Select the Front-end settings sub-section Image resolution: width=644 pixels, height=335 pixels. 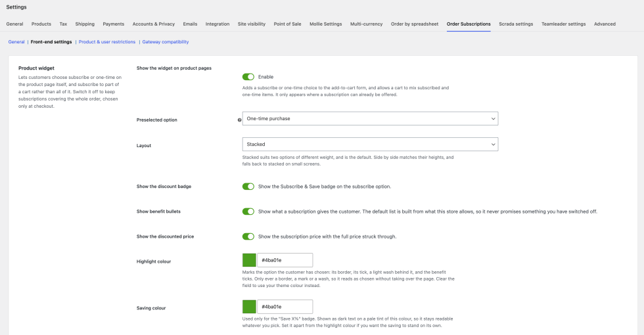pyautogui.click(x=51, y=42)
